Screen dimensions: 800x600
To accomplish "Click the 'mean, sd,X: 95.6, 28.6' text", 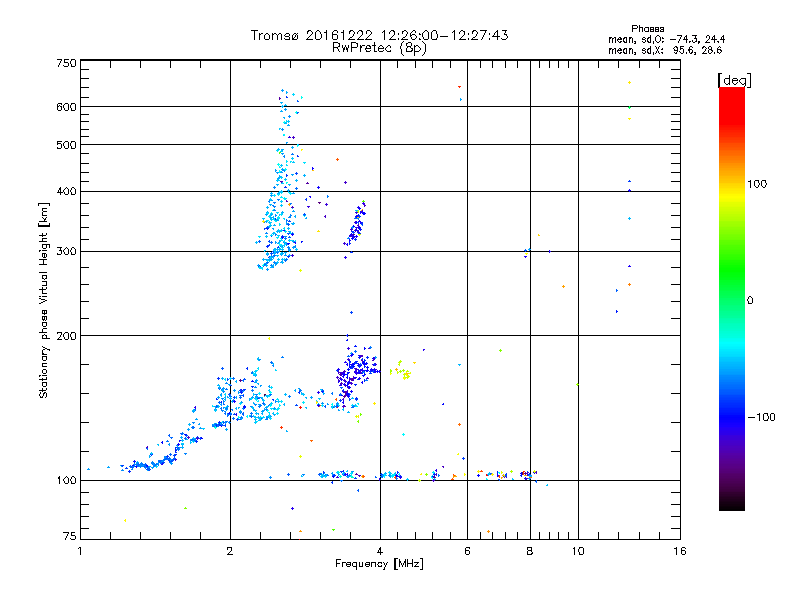I will [665, 50].
